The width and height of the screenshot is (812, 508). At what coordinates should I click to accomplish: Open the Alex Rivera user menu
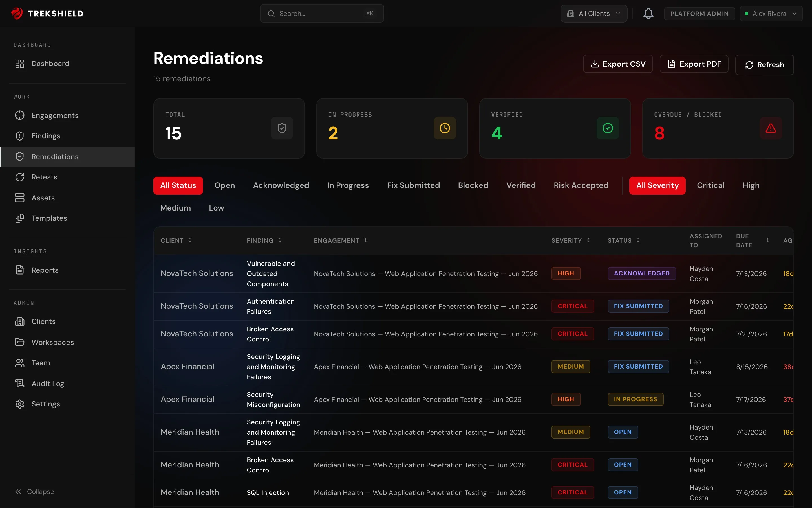pos(771,14)
